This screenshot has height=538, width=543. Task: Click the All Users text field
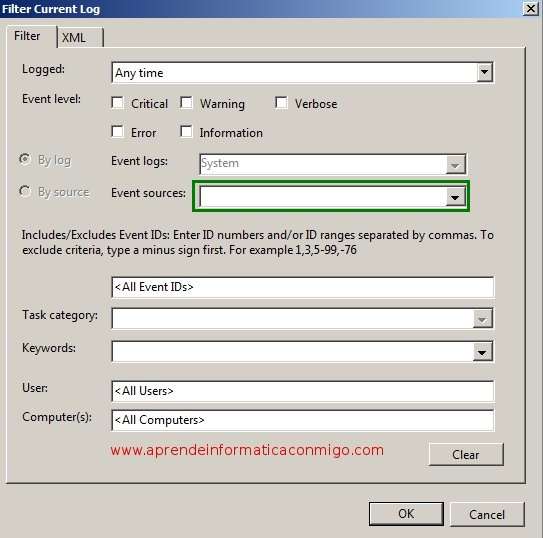click(x=303, y=391)
